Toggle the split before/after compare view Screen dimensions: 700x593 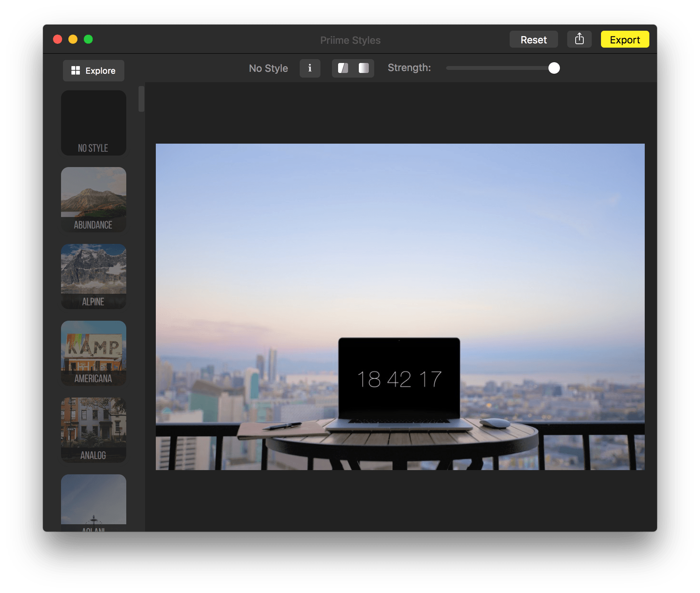click(343, 68)
